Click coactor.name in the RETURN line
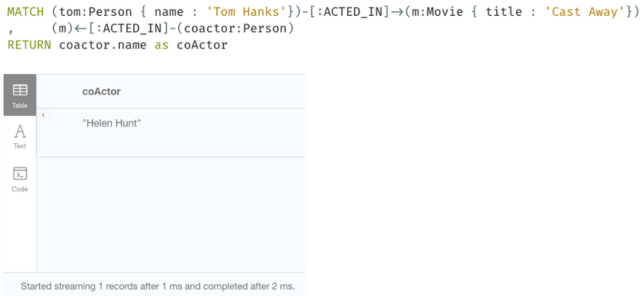Screen dimensions: 644x296 pyautogui.click(x=103, y=45)
